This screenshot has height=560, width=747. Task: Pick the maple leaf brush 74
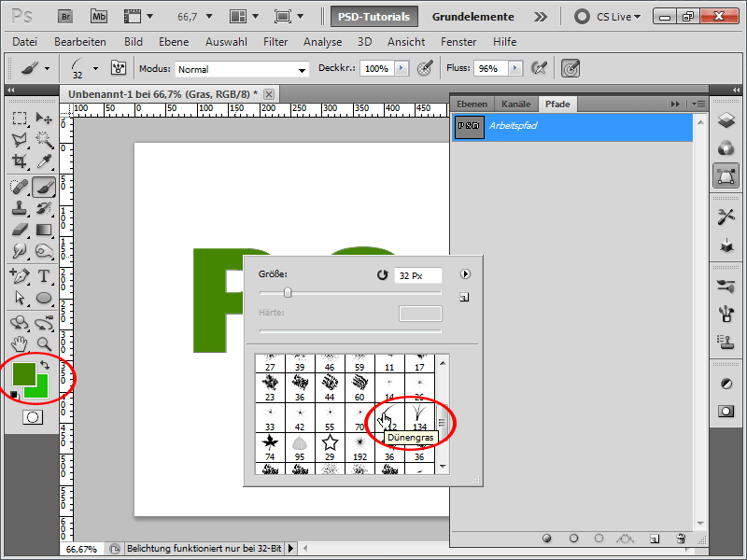coord(270,447)
